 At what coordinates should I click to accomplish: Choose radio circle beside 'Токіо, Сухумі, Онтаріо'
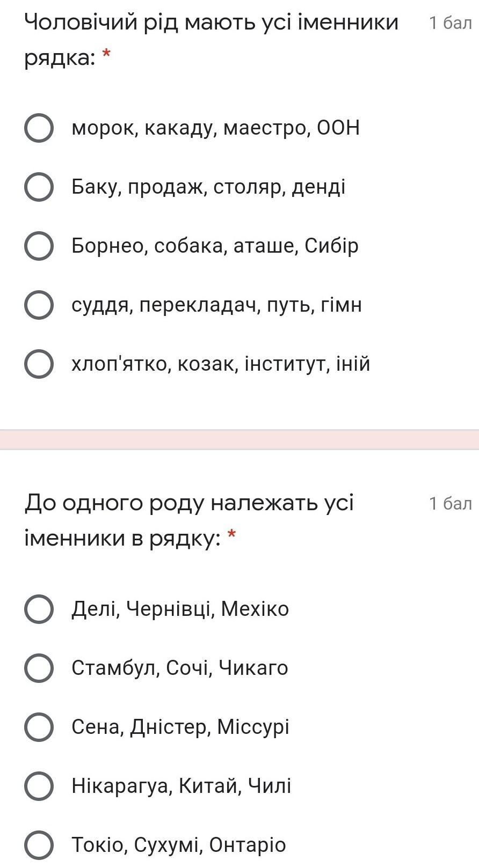pos(39,845)
